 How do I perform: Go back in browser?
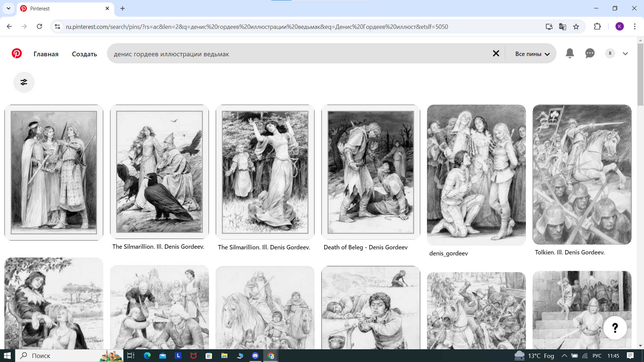(x=9, y=26)
